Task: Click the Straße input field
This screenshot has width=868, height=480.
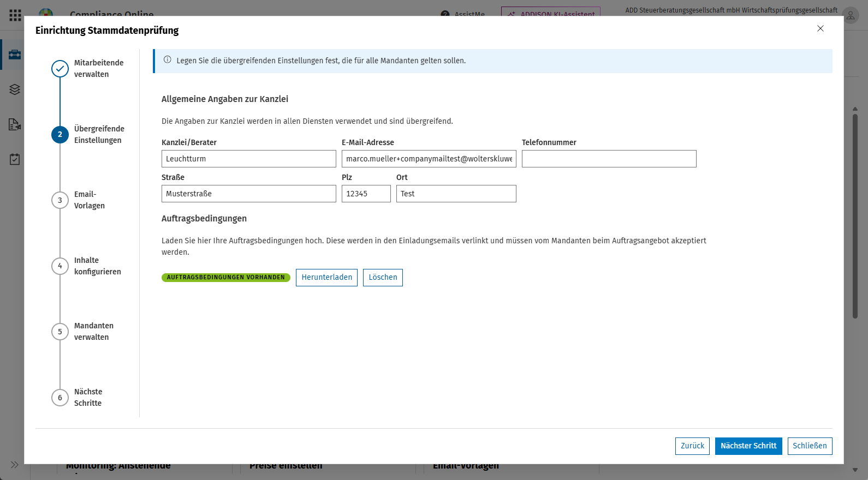Action: point(249,194)
